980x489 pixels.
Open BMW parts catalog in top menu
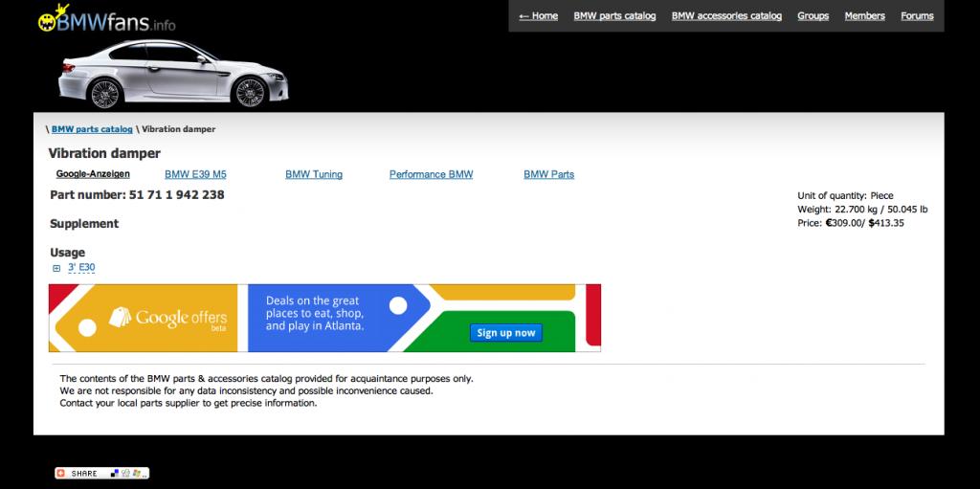pyautogui.click(x=614, y=15)
